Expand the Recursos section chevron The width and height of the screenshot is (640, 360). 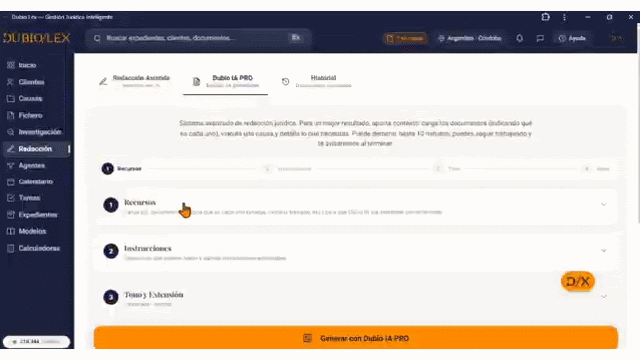point(603,204)
